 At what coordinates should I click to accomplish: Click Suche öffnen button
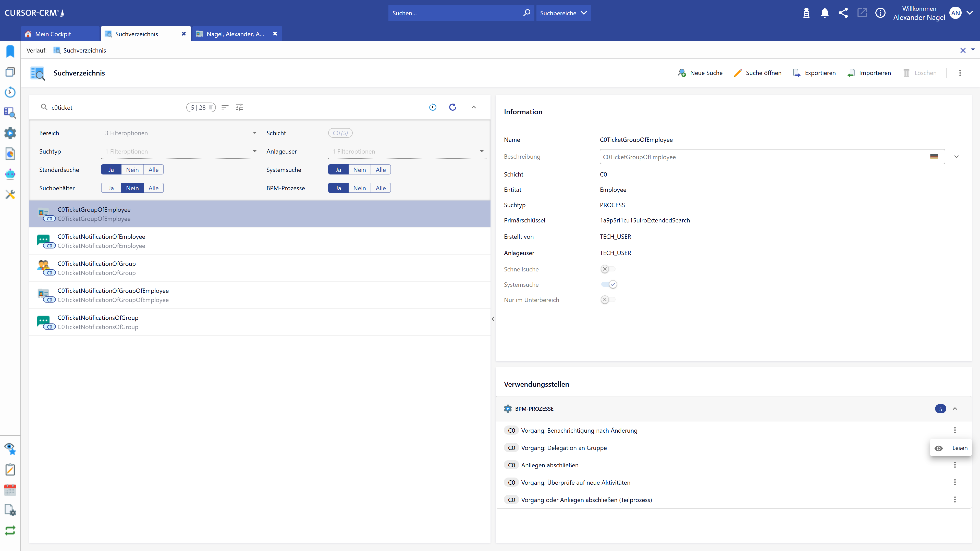pyautogui.click(x=757, y=73)
